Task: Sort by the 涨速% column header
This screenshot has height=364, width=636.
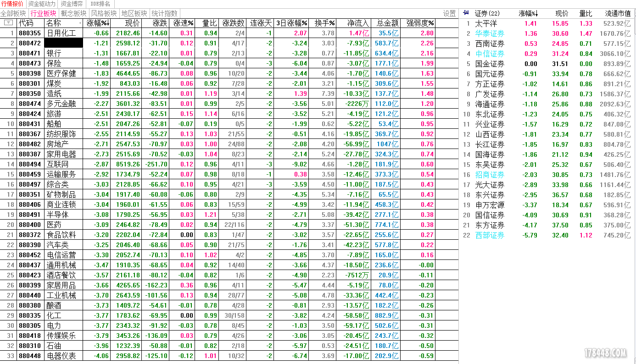Action: tap(183, 23)
